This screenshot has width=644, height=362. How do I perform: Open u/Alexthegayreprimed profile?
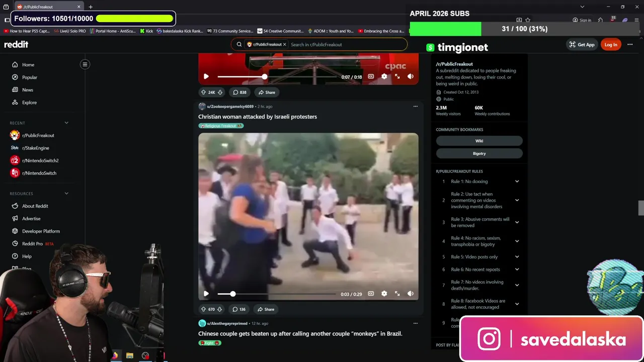[227, 323]
